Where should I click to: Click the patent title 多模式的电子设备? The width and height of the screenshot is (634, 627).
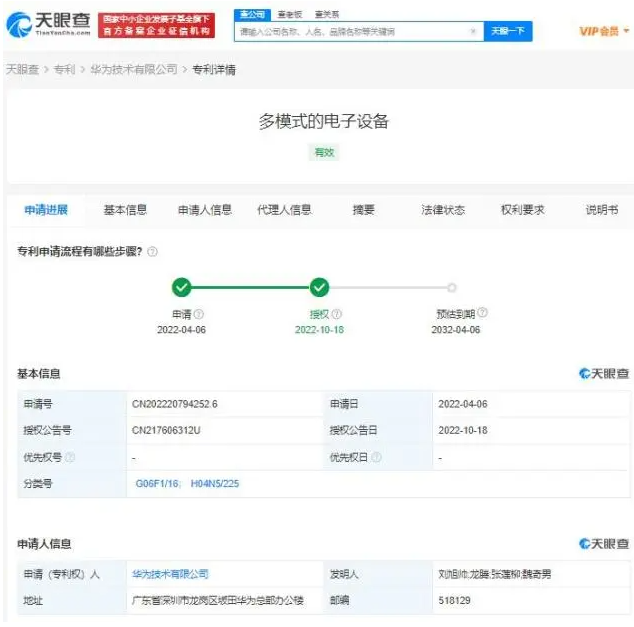[x=324, y=121]
